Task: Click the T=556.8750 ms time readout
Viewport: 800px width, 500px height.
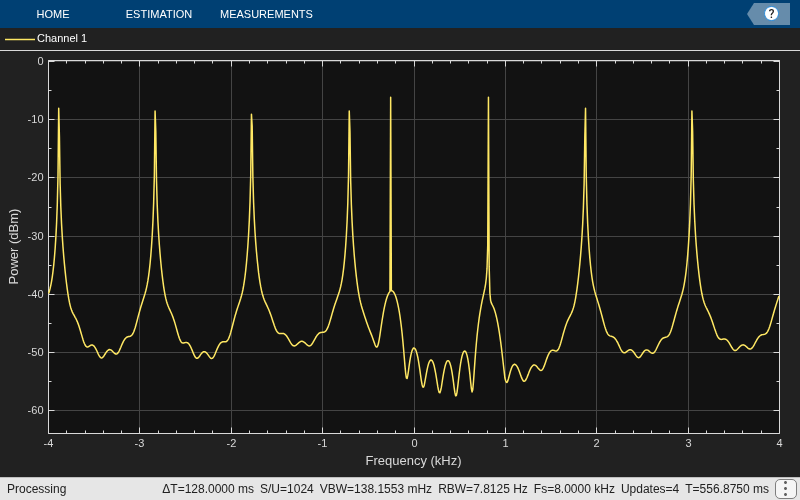Action: click(727, 489)
